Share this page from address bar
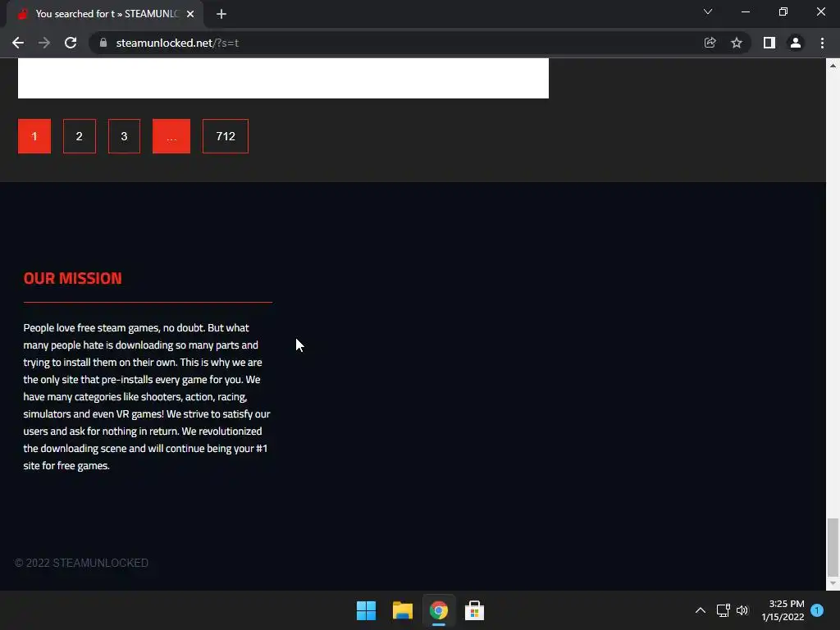840x630 pixels. pyautogui.click(x=710, y=43)
